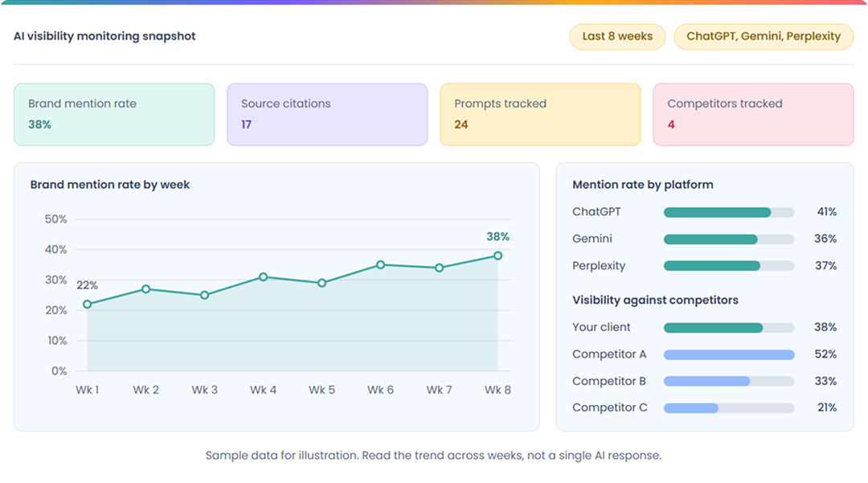Click the Wk 2 data point
This screenshot has height=483, width=868.
click(145, 289)
